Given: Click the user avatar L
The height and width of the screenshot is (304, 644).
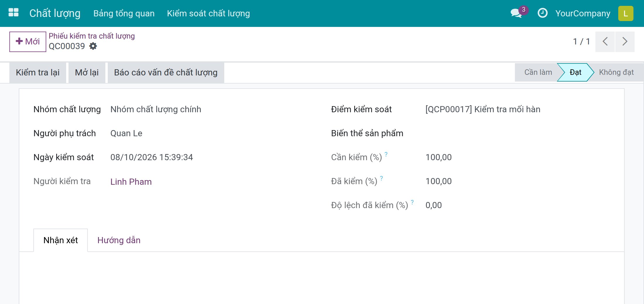Looking at the screenshot, I should (626, 13).
